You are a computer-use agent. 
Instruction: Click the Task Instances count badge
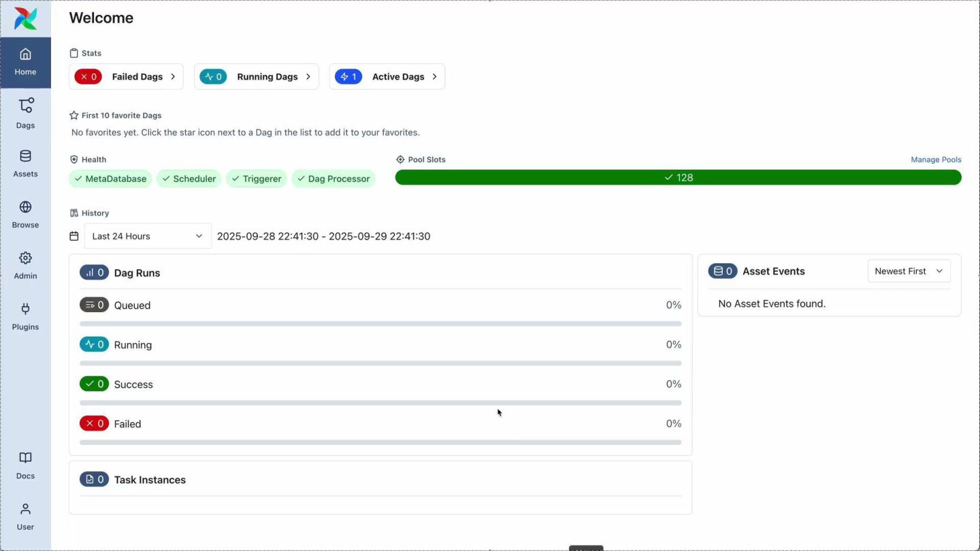click(x=94, y=480)
